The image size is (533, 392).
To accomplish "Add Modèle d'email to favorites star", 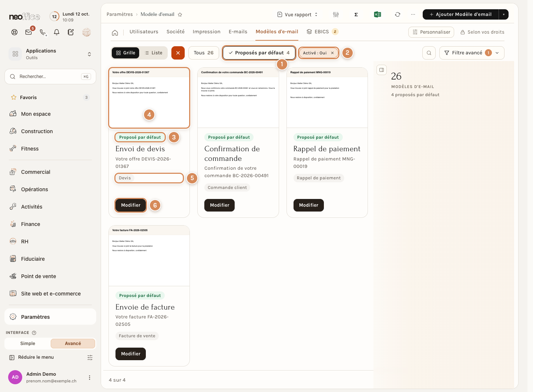I will (180, 14).
